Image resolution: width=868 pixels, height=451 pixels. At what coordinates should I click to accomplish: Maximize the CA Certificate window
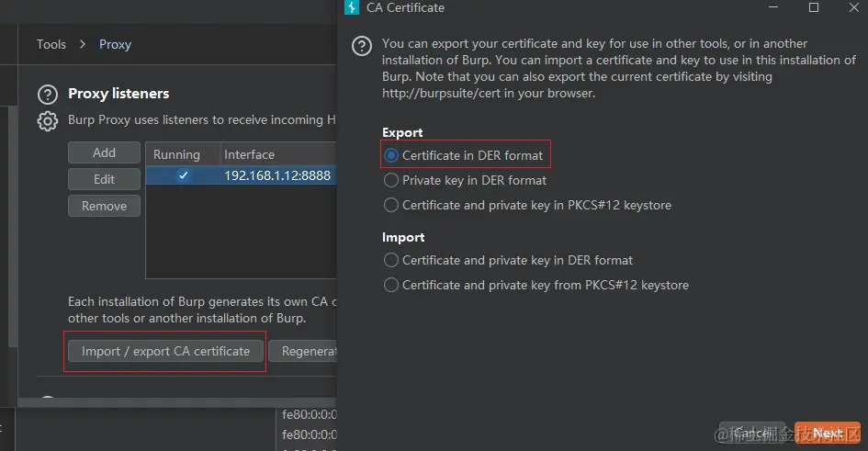pos(814,7)
